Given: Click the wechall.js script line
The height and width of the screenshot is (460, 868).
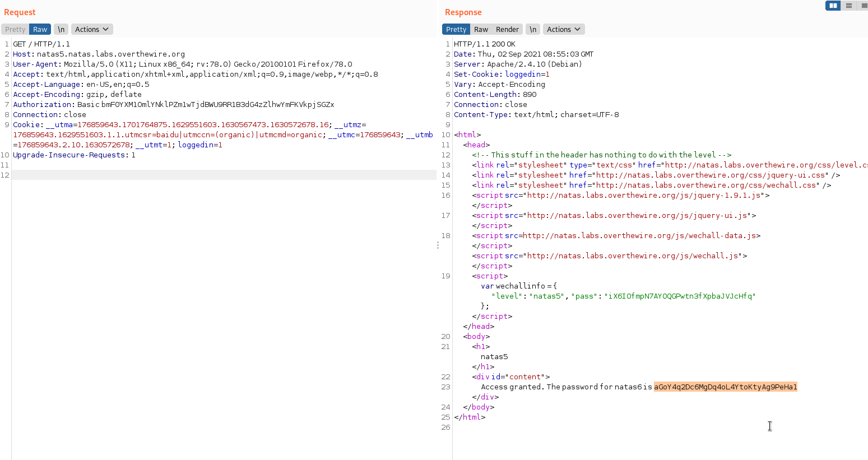Looking at the screenshot, I should pyautogui.click(x=609, y=256).
